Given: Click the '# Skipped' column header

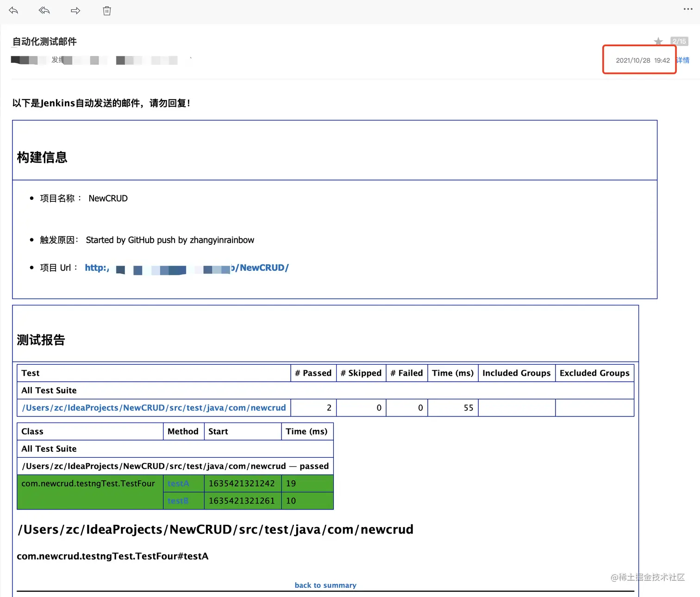Looking at the screenshot, I should coord(361,373).
